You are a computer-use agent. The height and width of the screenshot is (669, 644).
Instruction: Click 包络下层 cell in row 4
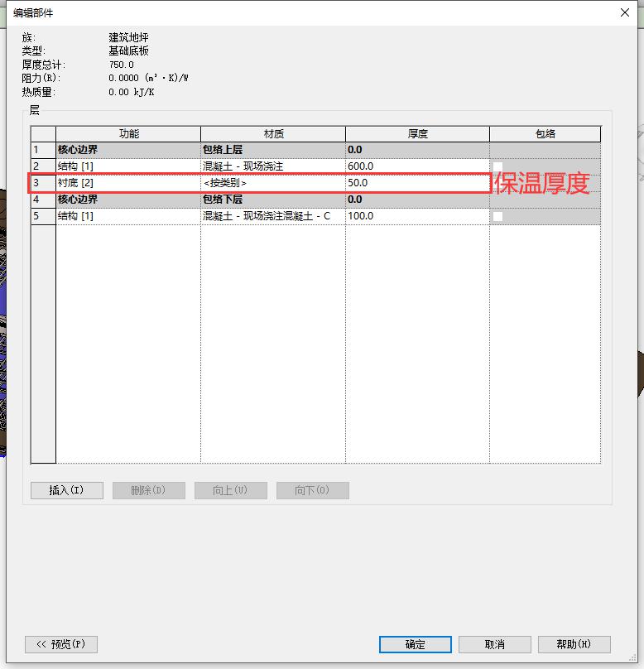273,200
